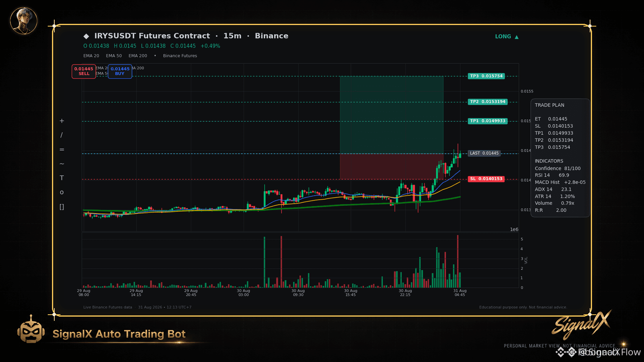This screenshot has height=362, width=644.
Task: Click the 30 Aug 09:30 time label
Action: (x=298, y=293)
